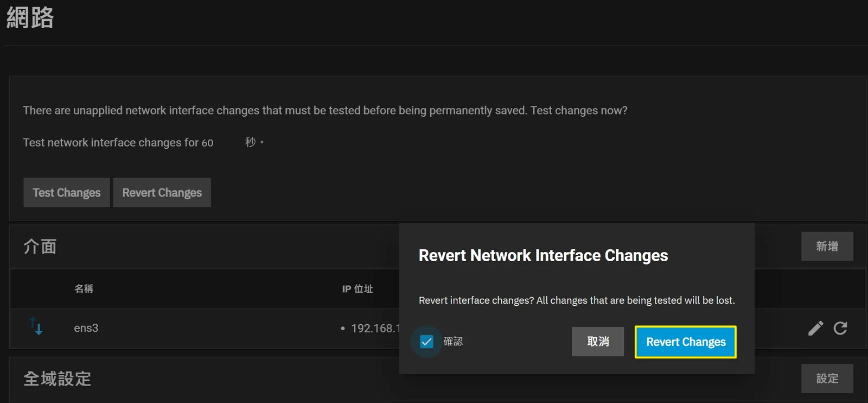Select the ens3 interface name
The height and width of the screenshot is (403, 868).
pos(86,328)
